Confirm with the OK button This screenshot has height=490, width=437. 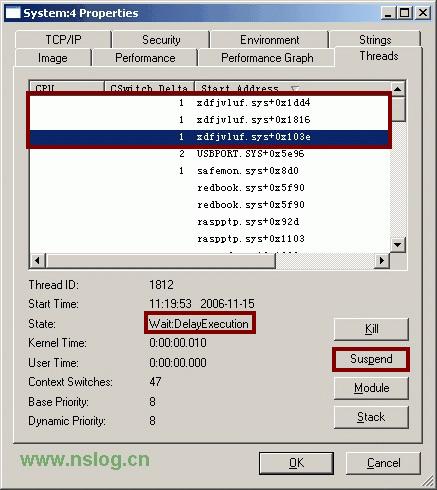(296, 463)
